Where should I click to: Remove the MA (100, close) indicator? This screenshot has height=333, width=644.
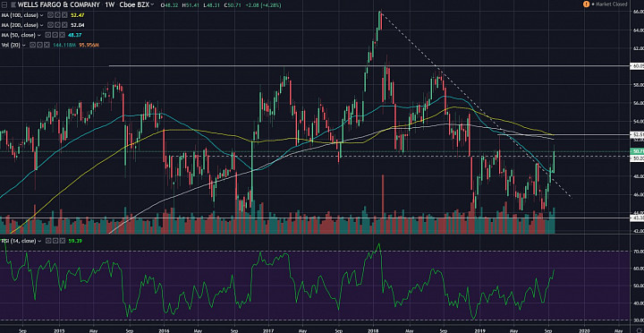pos(64,15)
